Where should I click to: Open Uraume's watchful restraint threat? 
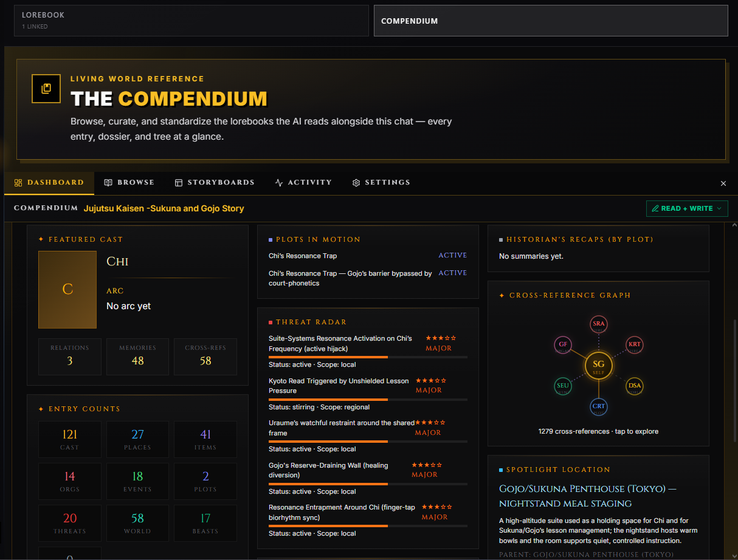pyautogui.click(x=368, y=435)
